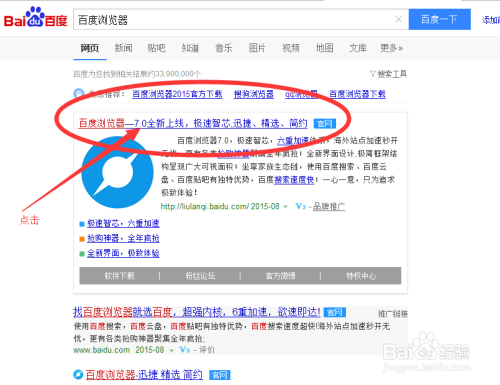
Task: Open sublink 极速智芯，六重加速
Action: [x=123, y=223]
